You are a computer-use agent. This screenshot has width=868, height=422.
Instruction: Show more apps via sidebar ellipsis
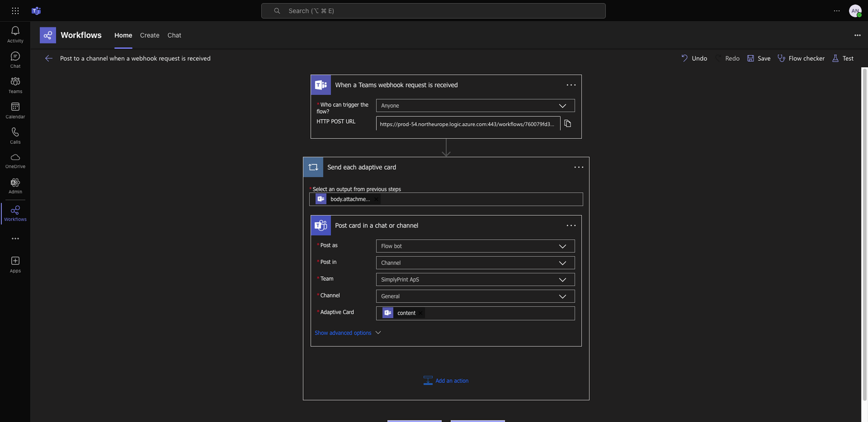[15, 239]
